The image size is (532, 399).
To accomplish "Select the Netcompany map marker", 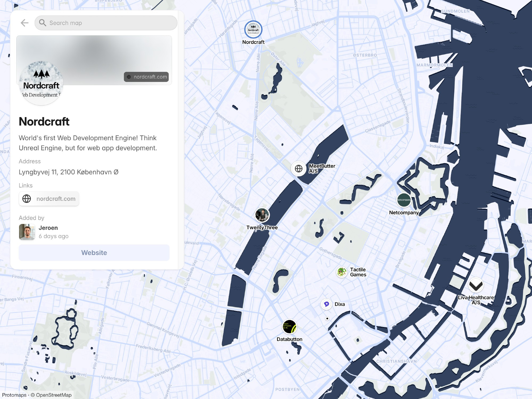I will click(x=404, y=200).
